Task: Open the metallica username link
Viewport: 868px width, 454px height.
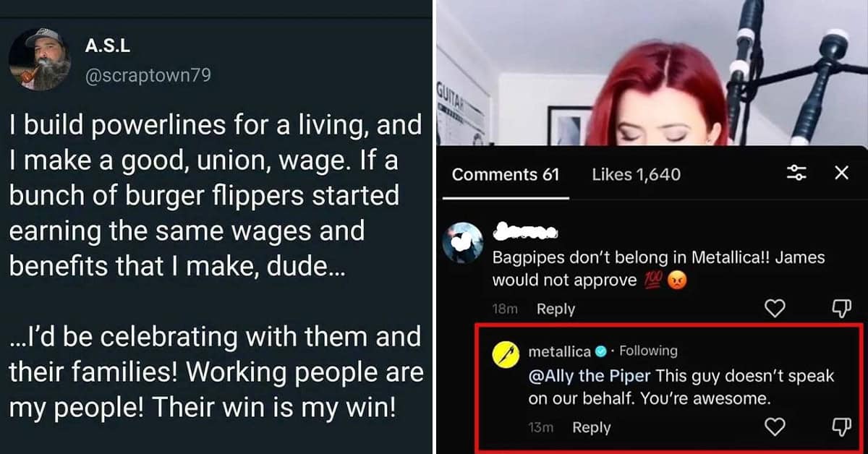Action: coord(560,351)
